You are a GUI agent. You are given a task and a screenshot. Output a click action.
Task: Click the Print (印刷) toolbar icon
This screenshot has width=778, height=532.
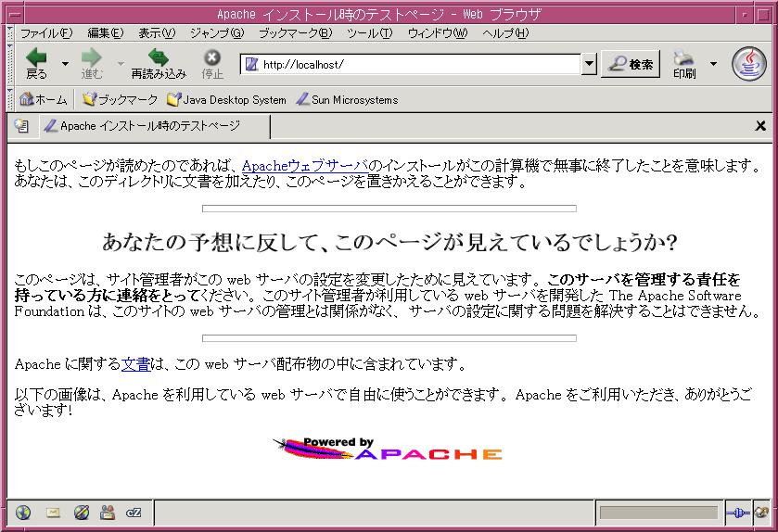pos(684,63)
